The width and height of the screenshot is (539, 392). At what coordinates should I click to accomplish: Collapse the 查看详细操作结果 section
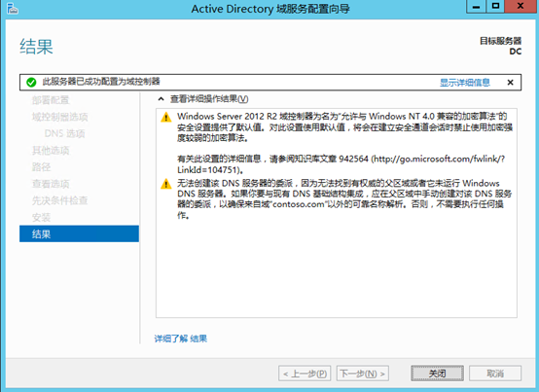point(161,99)
